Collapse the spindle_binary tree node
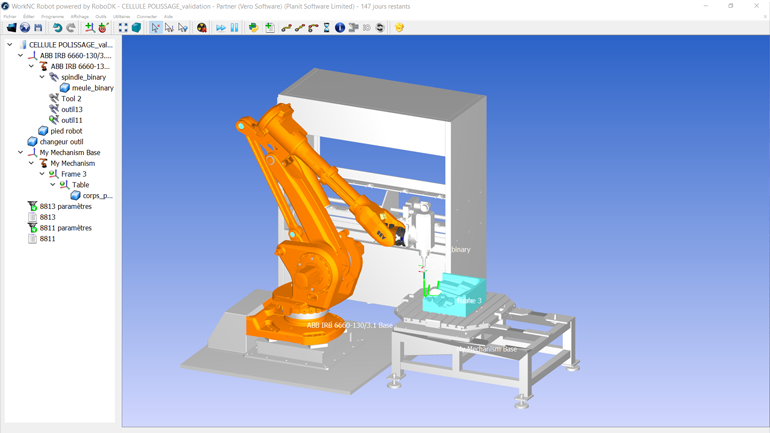 click(x=42, y=77)
